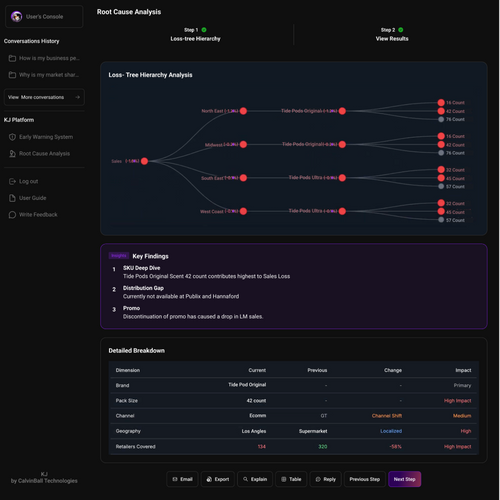Image resolution: width=500 pixels, height=500 pixels.
Task: Click '134' in Retailers Covered row
Action: 262,447
